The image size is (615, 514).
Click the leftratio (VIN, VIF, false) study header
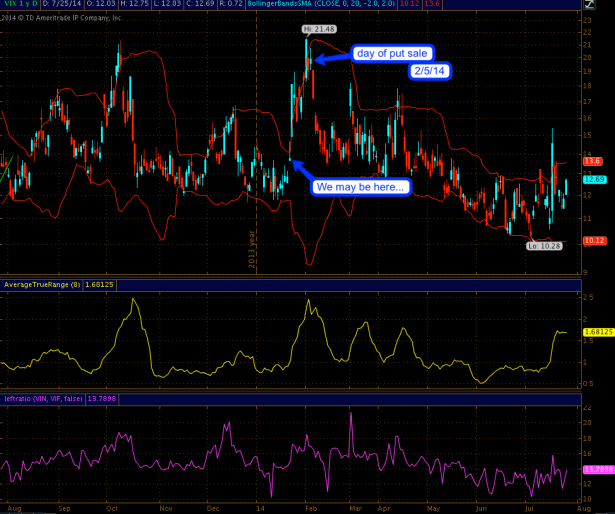43,399
